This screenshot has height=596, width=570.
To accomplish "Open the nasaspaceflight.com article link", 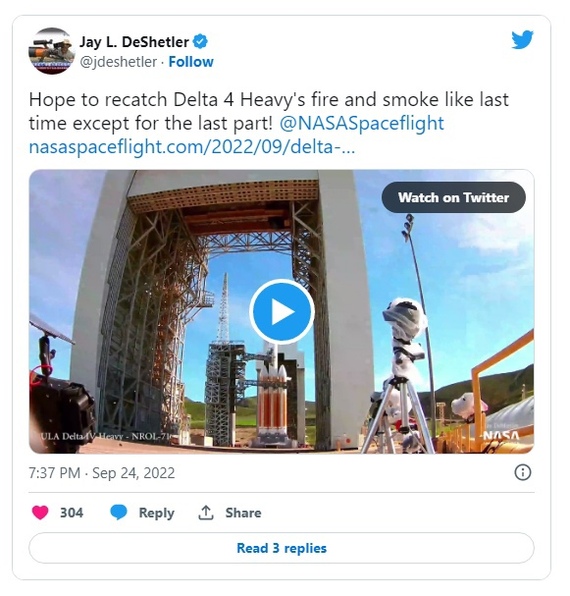I will click(x=192, y=147).
